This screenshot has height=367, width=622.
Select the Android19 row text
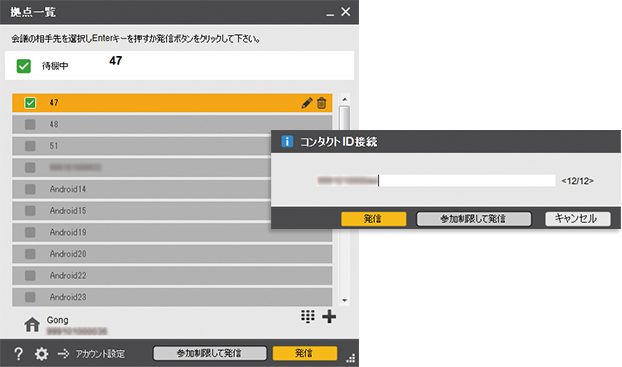pyautogui.click(x=68, y=232)
